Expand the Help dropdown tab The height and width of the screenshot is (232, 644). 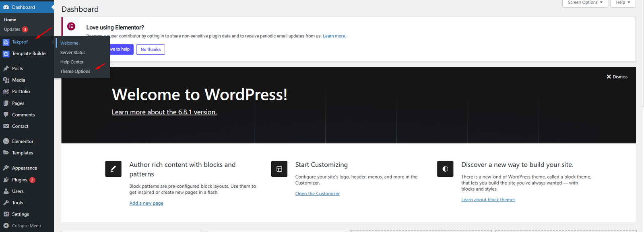pyautogui.click(x=623, y=3)
